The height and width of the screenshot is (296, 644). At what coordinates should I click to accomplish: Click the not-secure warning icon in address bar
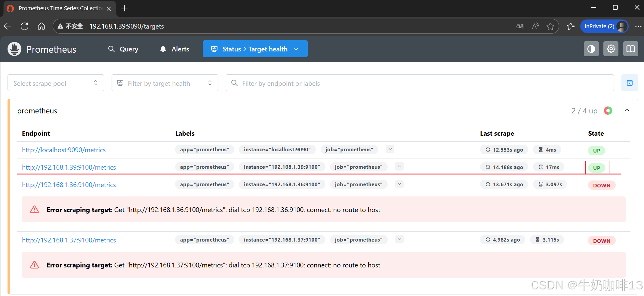[x=60, y=26]
